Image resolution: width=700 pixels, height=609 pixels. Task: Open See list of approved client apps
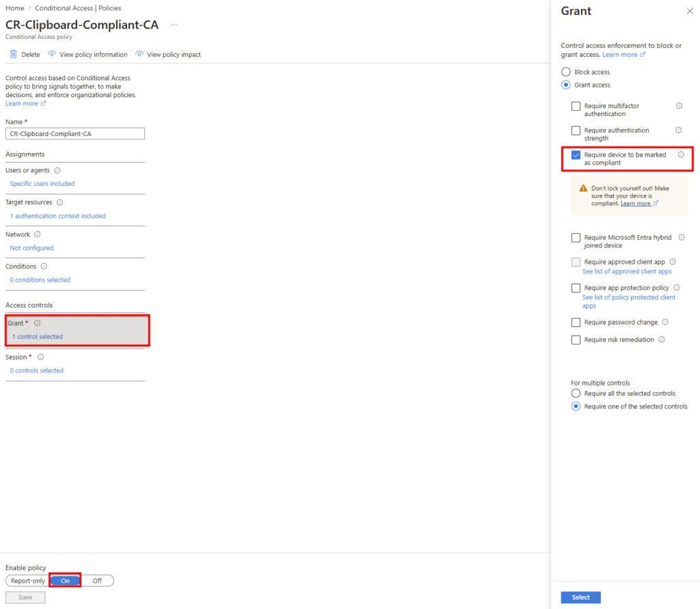(x=627, y=271)
